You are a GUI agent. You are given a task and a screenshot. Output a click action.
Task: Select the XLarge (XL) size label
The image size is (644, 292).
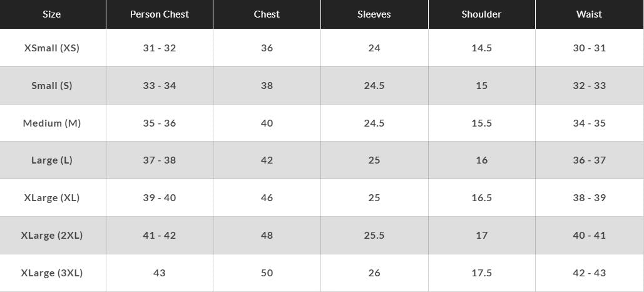52,197
